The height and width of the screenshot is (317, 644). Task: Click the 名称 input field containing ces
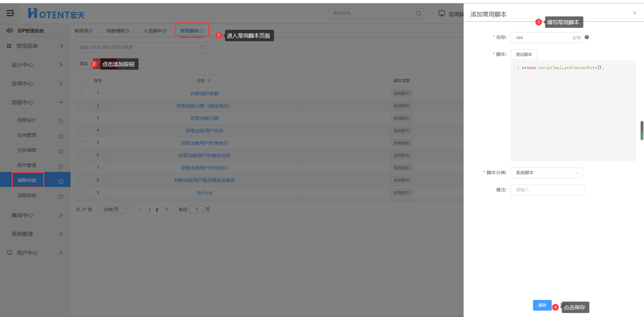point(547,38)
